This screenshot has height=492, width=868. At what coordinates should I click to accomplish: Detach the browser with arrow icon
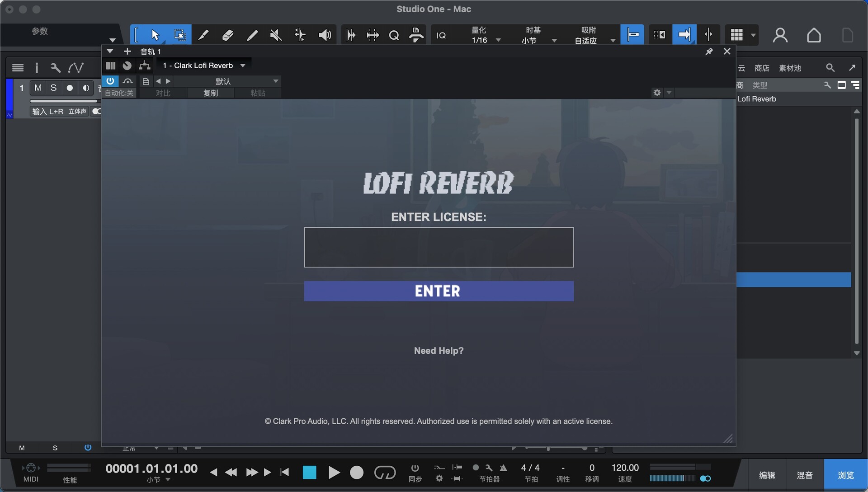tap(852, 67)
